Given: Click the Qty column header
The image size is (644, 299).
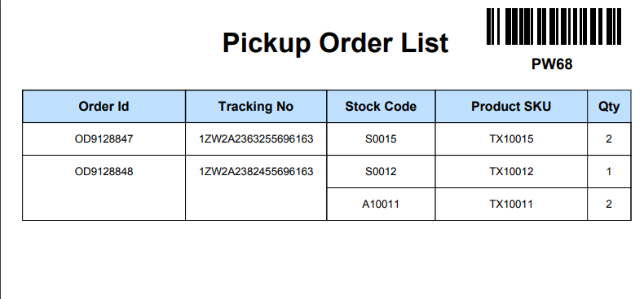Looking at the screenshot, I should pyautogui.click(x=609, y=107).
